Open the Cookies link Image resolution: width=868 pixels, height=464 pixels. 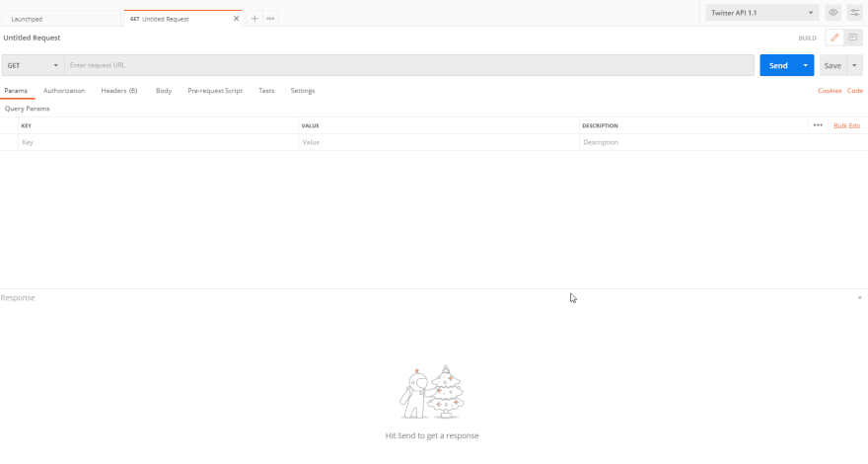(x=830, y=91)
